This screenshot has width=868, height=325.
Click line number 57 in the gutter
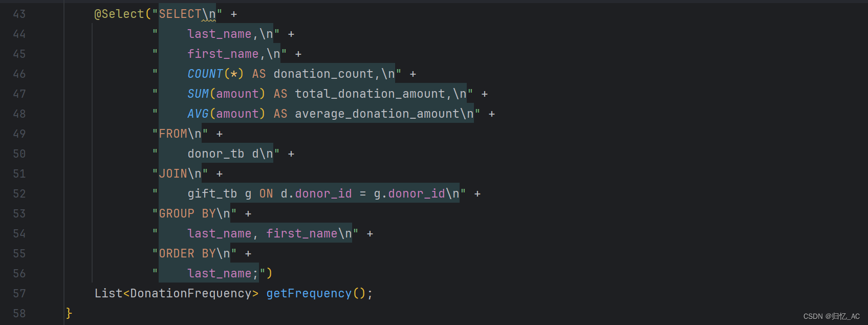19,294
